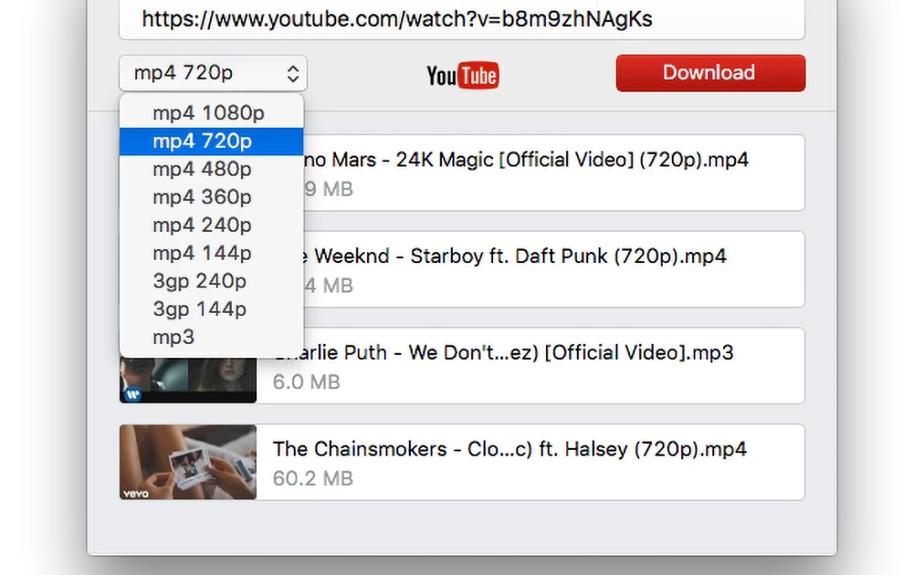Select the mp4 360p quality option
The height and width of the screenshot is (575, 924).
[x=202, y=198]
